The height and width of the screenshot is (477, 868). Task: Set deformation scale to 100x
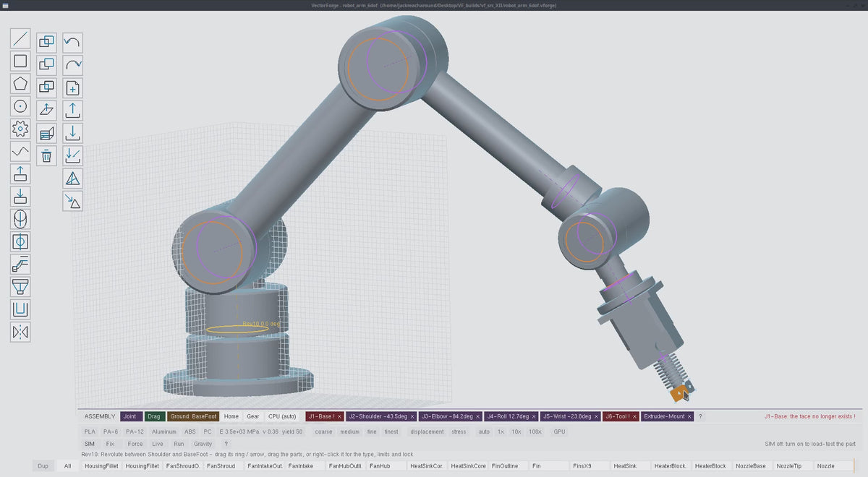[x=535, y=431]
